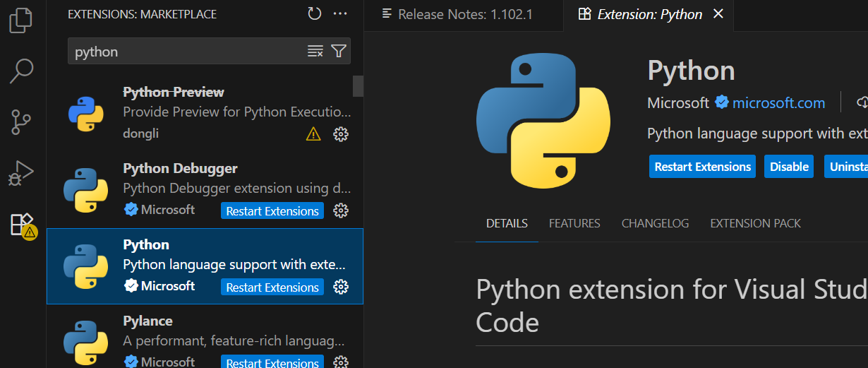Clear the extensions search results
This screenshot has width=868, height=368.
click(x=315, y=52)
